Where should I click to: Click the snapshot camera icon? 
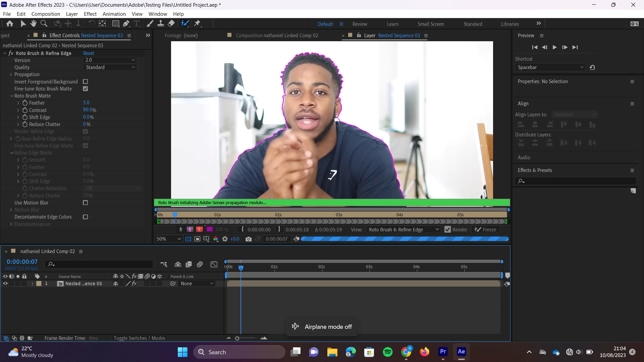(248, 239)
